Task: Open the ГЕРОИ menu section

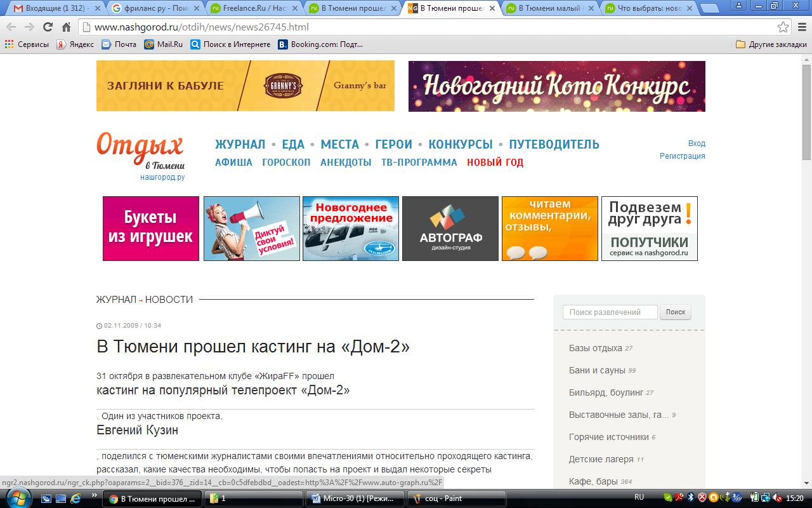Action: pos(393,144)
